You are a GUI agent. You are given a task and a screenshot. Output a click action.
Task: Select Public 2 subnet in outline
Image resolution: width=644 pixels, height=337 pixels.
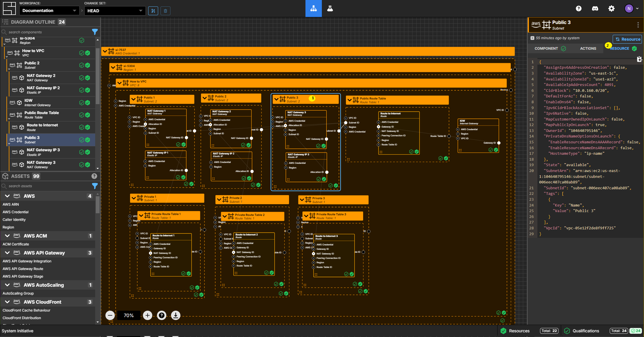50,65
